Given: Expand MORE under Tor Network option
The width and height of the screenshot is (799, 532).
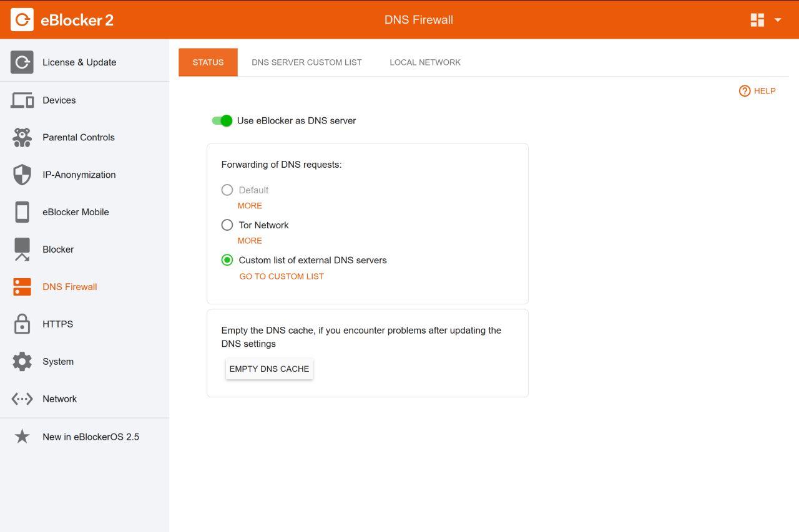Looking at the screenshot, I should (x=250, y=241).
